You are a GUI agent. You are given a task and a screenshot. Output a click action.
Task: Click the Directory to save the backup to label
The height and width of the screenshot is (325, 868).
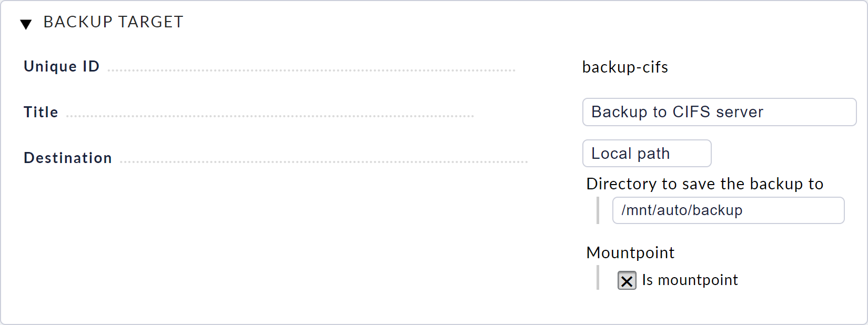705,184
